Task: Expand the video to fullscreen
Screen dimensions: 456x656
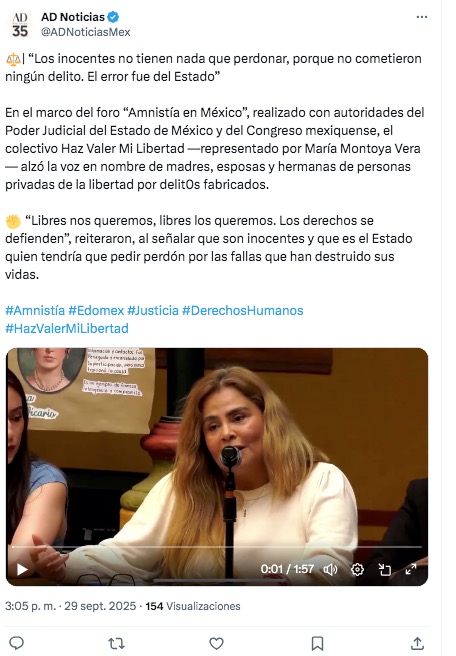Action: click(411, 569)
